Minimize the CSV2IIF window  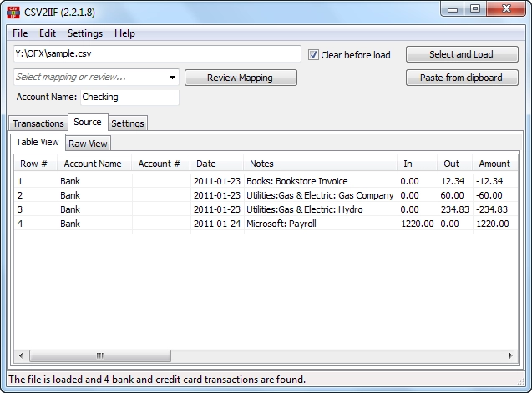coord(453,9)
